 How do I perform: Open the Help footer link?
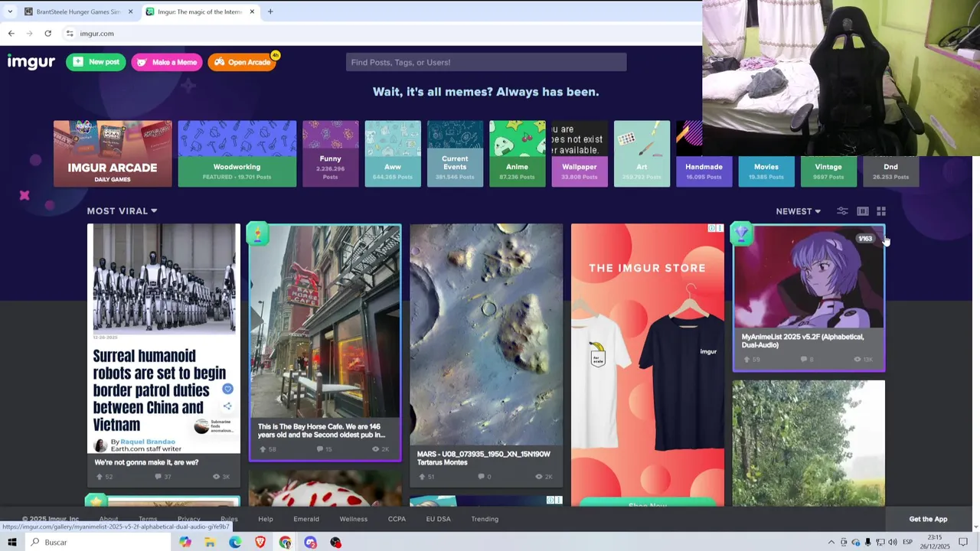[266, 519]
